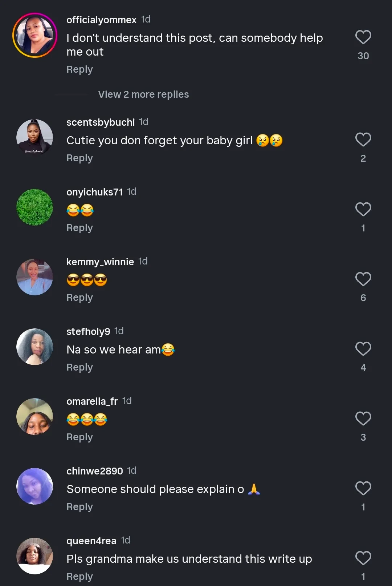Open queen4rea's profile avatar

[x=35, y=556]
